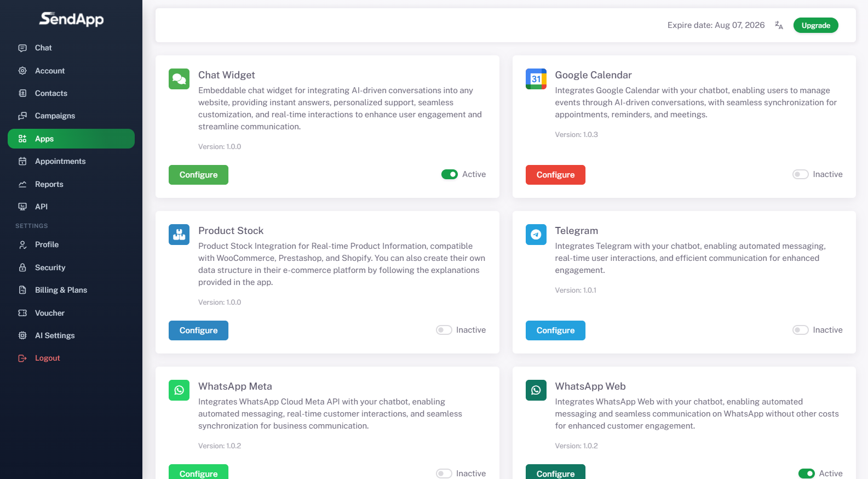Enable the Google Calendar toggle
This screenshot has width=868, height=479.
(x=801, y=174)
